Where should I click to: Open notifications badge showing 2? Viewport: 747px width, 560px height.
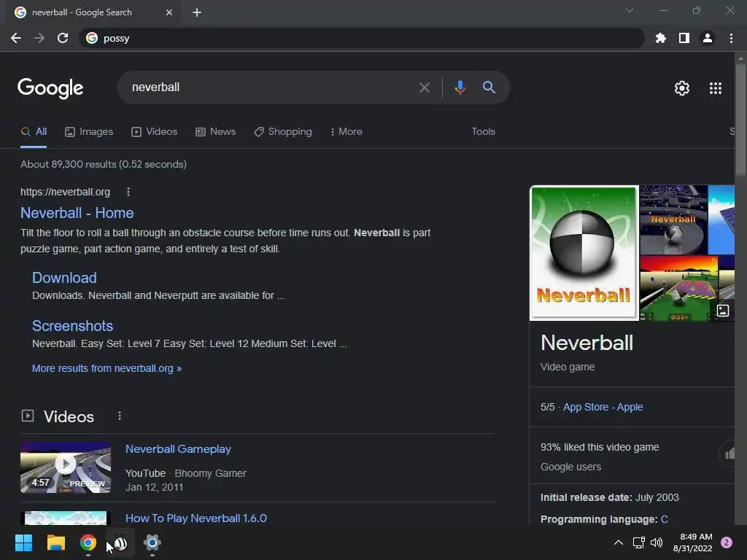click(727, 542)
